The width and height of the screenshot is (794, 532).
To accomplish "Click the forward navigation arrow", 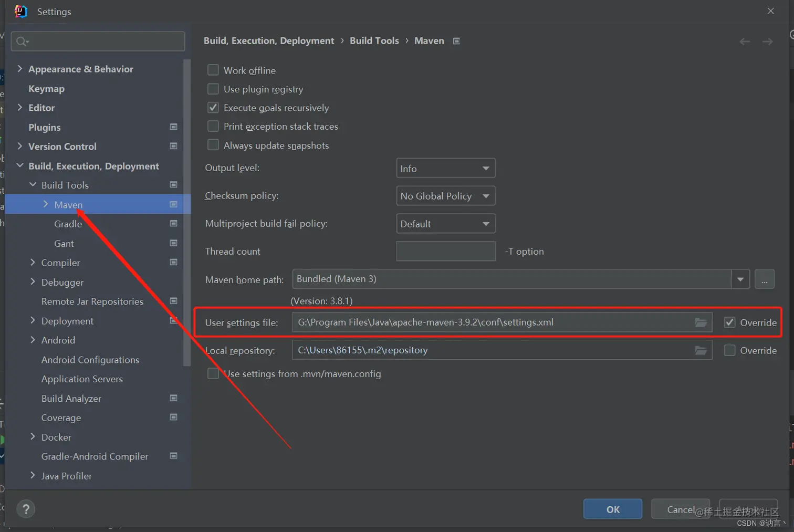I will [767, 41].
